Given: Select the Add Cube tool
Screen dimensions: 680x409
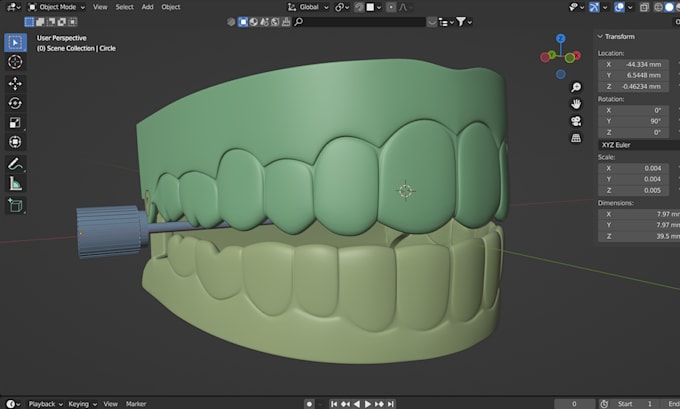Looking at the screenshot, I should (x=15, y=205).
